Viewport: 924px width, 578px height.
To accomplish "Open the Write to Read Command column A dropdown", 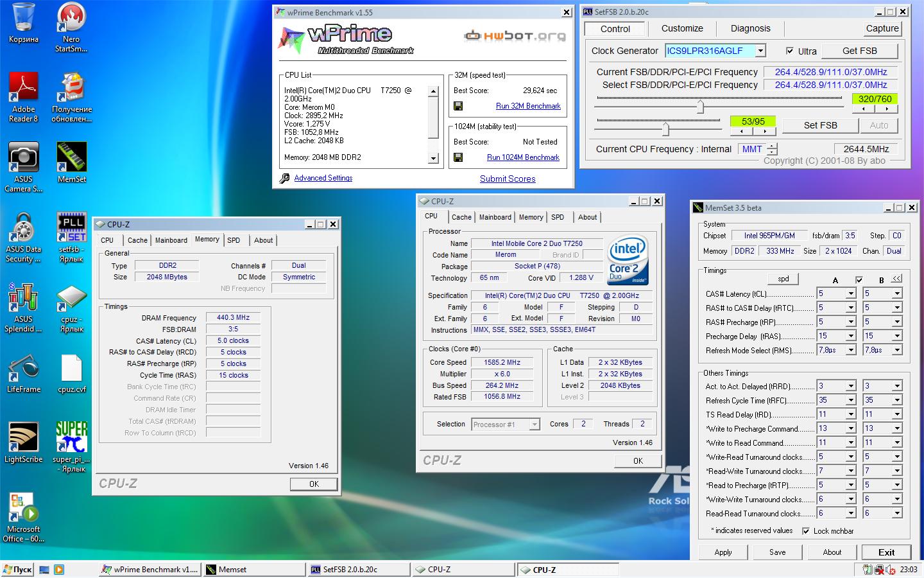I will coord(851,442).
